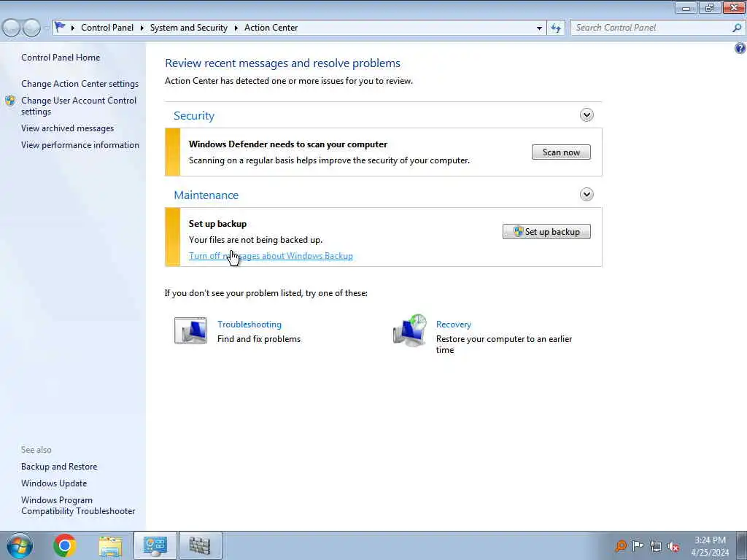This screenshot has width=747, height=560.
Task: Launch Google Chrome from the taskbar
Action: 65,545
